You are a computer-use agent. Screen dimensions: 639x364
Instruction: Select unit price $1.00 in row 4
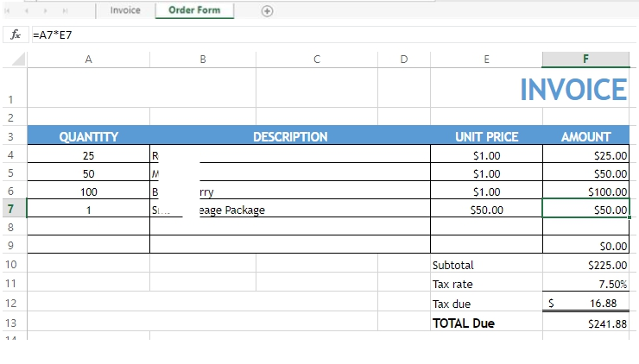(x=486, y=154)
